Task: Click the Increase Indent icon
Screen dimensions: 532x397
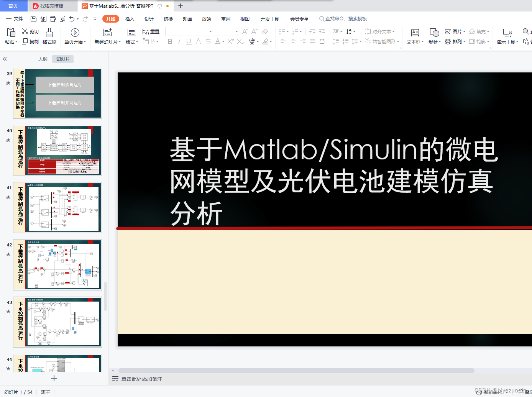Action: [x=322, y=31]
